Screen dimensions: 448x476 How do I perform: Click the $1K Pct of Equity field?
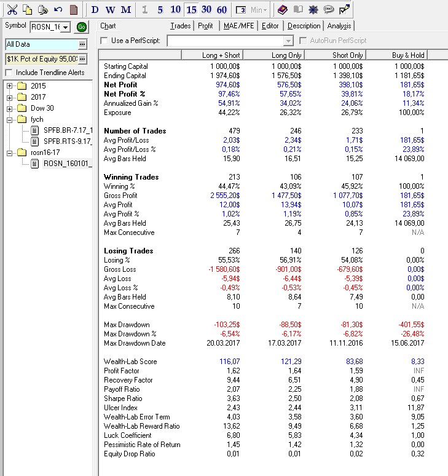42,59
